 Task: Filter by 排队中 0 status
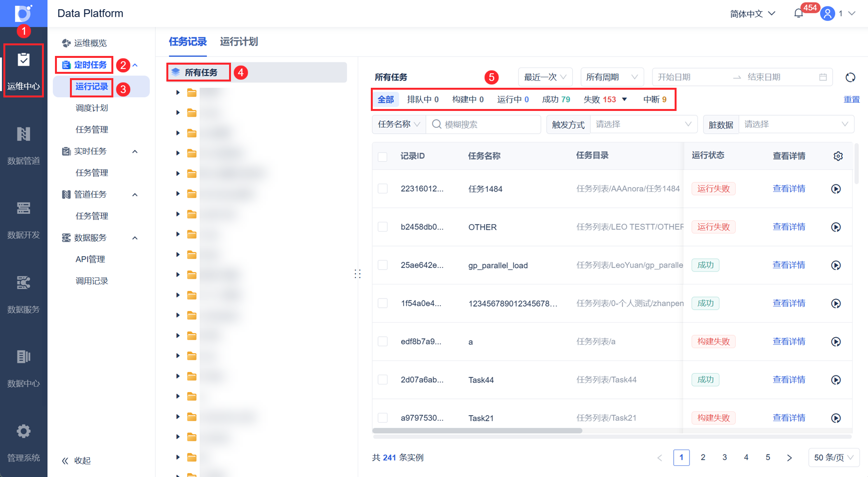coord(423,99)
